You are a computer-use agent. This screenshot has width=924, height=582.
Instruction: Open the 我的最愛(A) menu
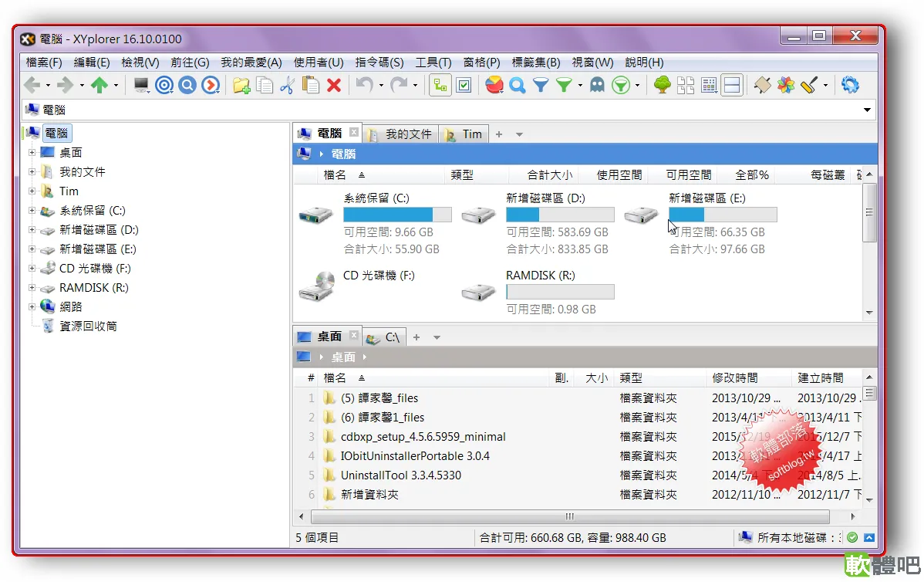(x=251, y=62)
